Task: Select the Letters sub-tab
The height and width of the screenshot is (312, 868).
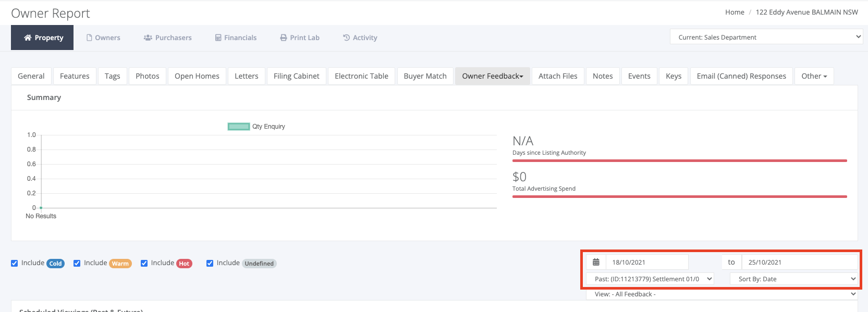Action: (247, 76)
